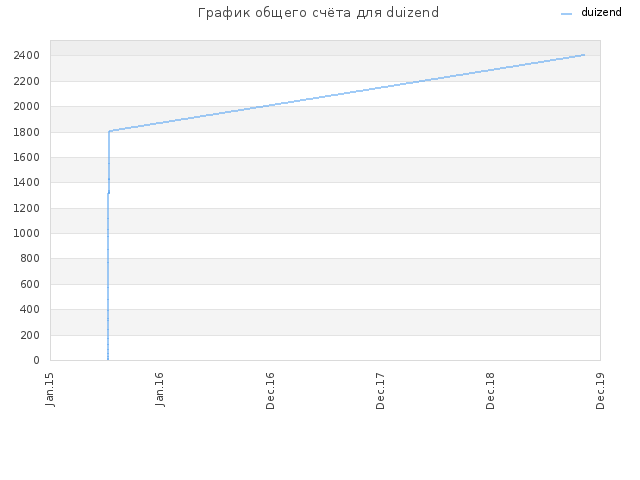
Task: Click the line's end point near 2400
Action: pos(584,55)
